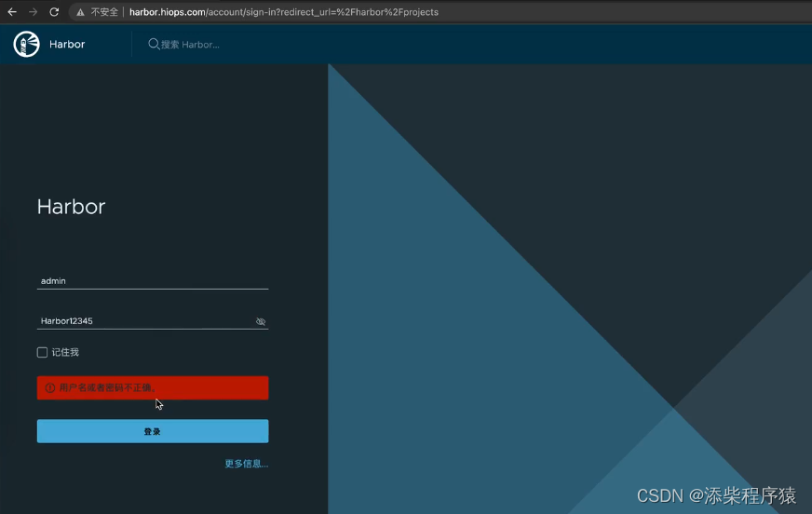Screen dimensions: 812x514
Task: Click the 不安全 label in address bar
Action: click(104, 12)
